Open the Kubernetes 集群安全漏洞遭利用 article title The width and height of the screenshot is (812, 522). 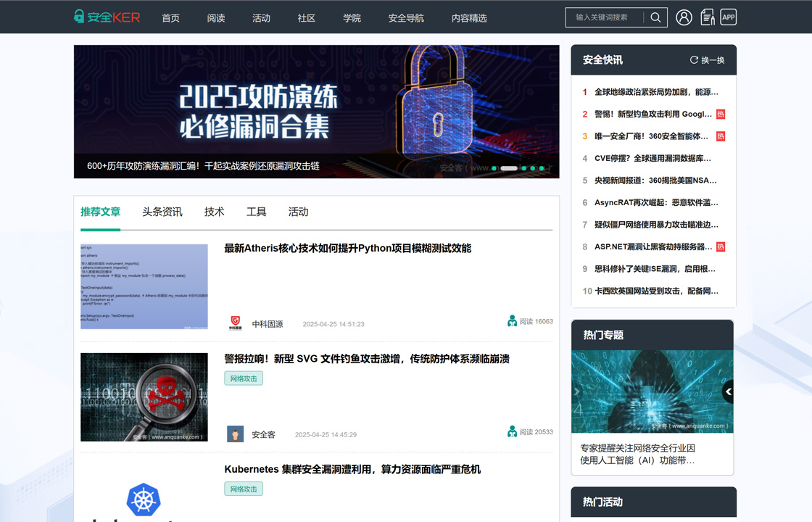(352, 469)
